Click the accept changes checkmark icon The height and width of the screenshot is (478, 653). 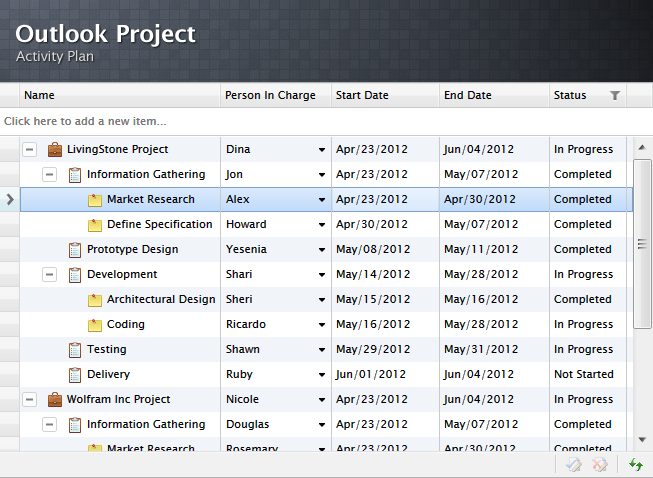[573, 465]
